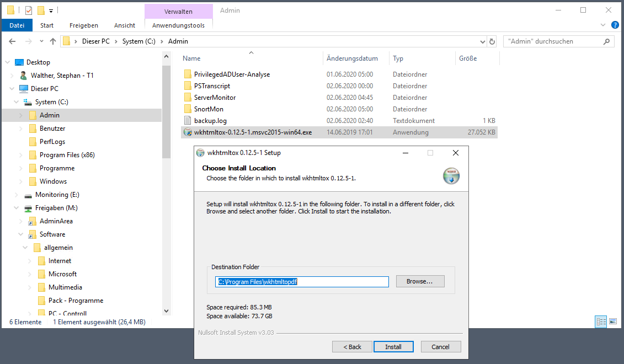Viewport: 624px width, 364px height.
Task: Open the address bar history dropdown
Action: (x=482, y=41)
